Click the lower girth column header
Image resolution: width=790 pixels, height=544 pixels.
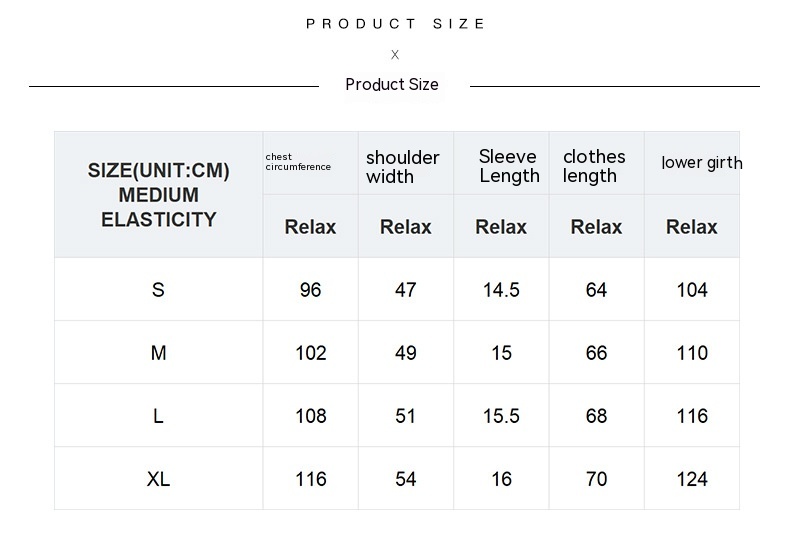701,163
